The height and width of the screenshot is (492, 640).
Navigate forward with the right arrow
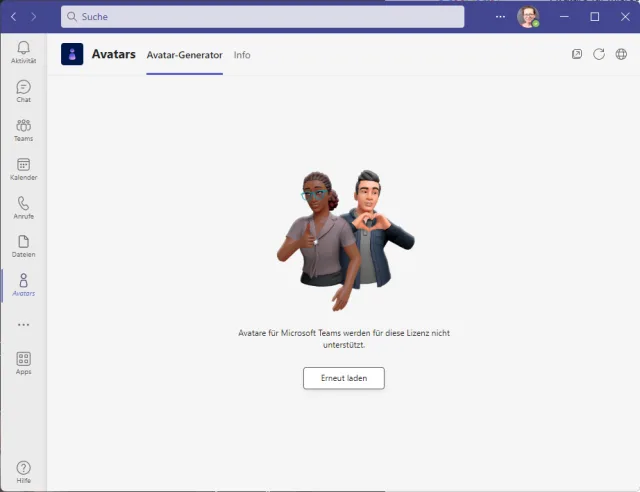(x=33, y=17)
